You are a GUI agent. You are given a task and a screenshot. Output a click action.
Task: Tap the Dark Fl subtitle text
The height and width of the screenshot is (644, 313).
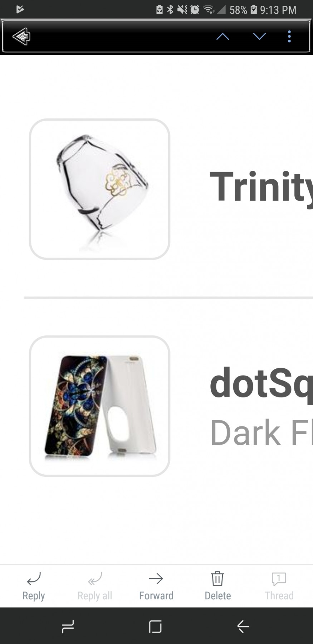261,432
